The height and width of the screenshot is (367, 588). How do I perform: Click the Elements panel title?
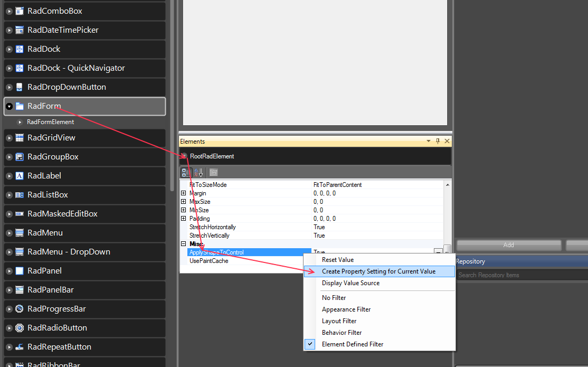click(x=192, y=142)
